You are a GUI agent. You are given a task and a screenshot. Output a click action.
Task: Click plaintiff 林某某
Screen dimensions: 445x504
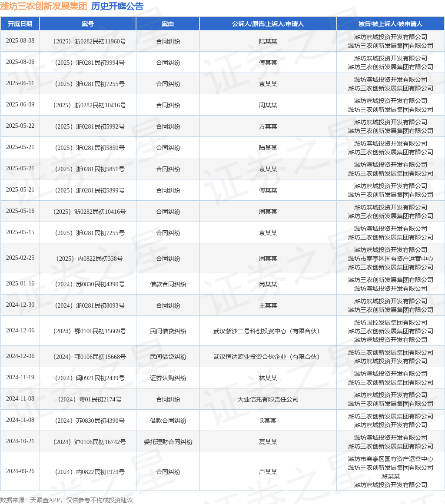(x=268, y=378)
